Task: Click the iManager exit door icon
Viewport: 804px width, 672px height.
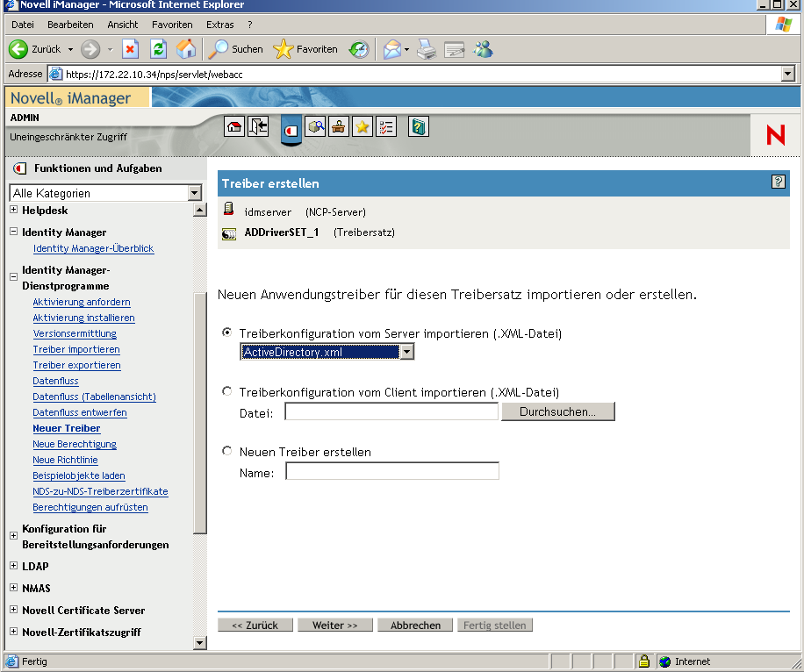Action: (256, 126)
